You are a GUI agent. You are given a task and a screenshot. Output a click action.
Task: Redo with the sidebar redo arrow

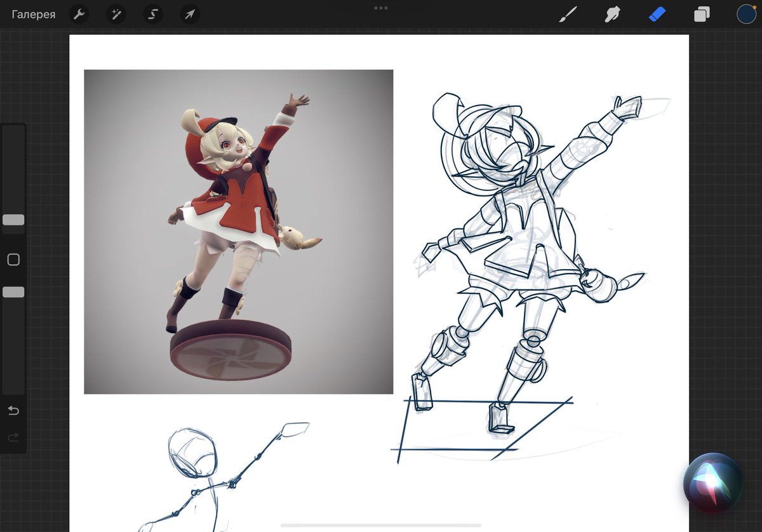pos(13,437)
